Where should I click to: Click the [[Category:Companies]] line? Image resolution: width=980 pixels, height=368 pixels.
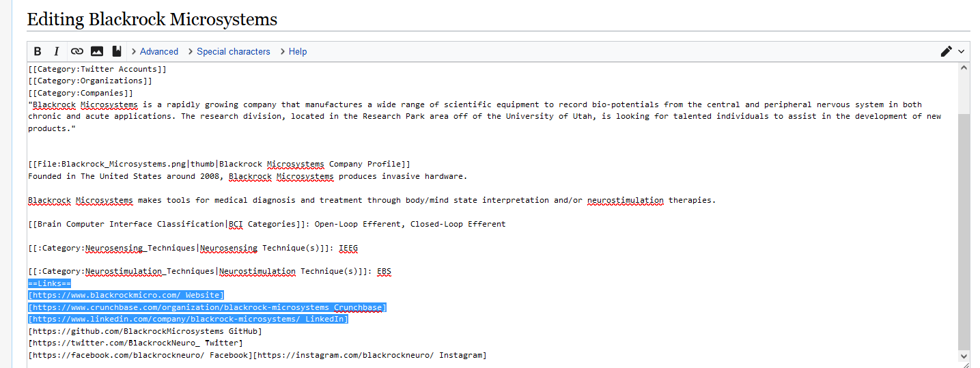[x=81, y=93]
